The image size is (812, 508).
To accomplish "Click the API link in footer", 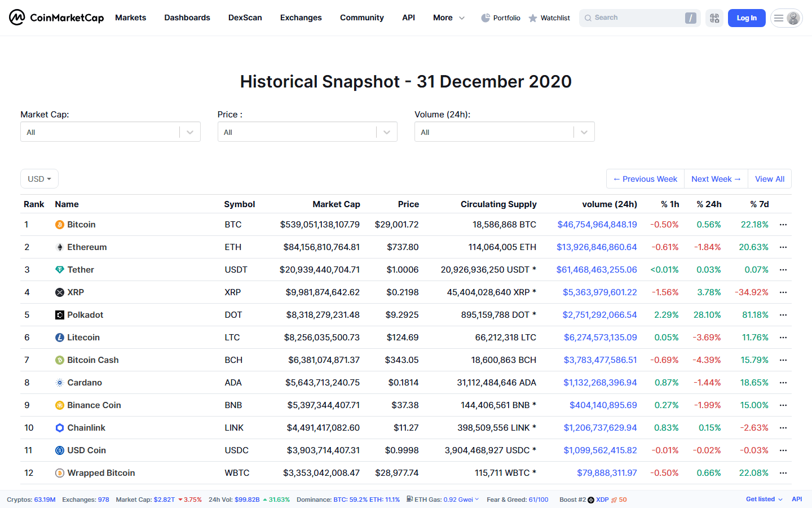I will pyautogui.click(x=797, y=500).
